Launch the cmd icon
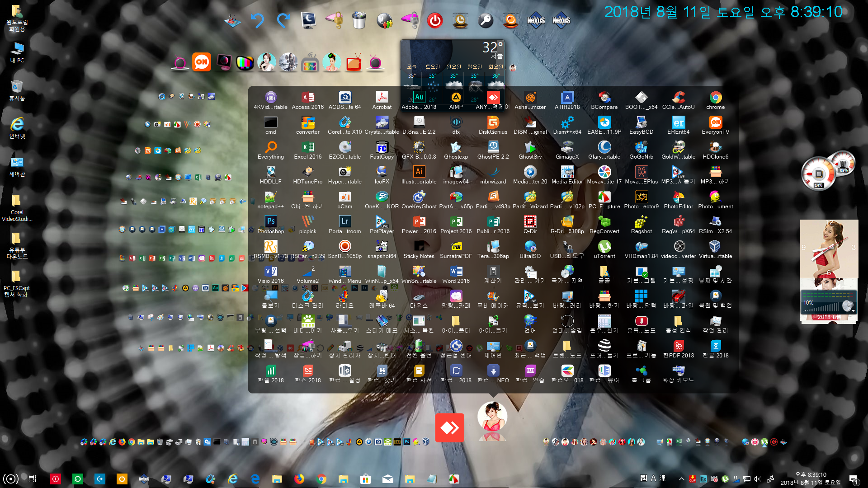This screenshot has height=488, width=868. (x=271, y=125)
